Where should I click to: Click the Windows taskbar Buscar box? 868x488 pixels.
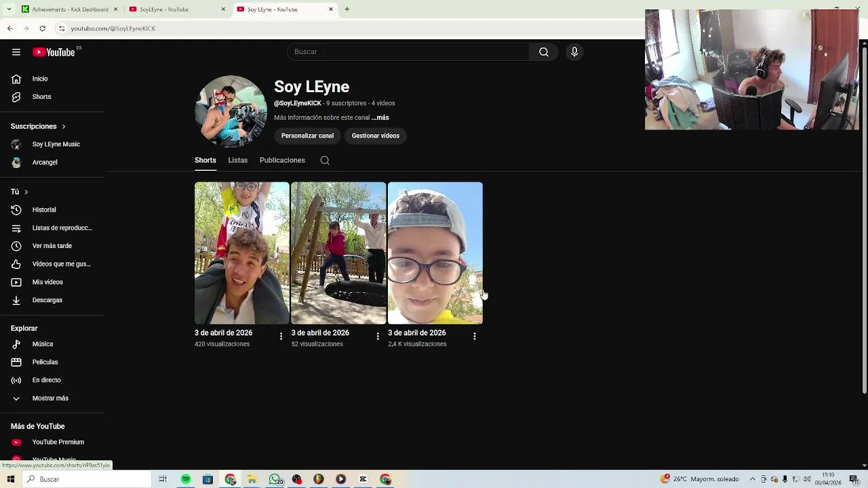click(x=87, y=479)
